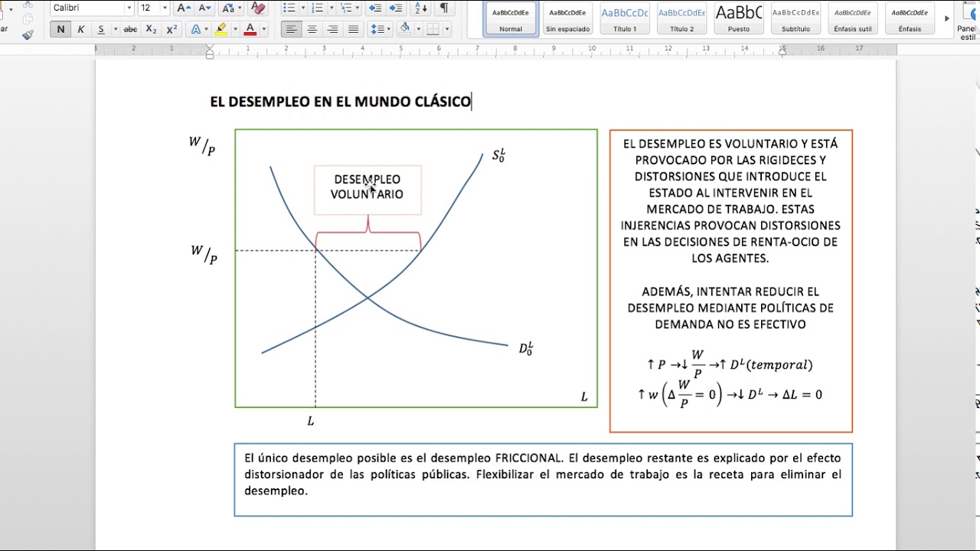Apply the Título 2 style
Image resolution: width=980 pixels, height=551 pixels.
point(681,18)
